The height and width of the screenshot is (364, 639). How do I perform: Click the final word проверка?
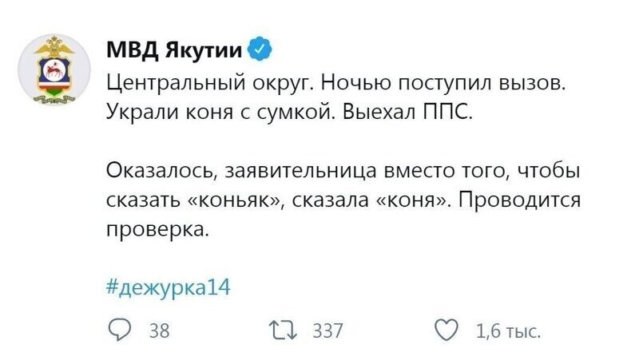[x=157, y=231]
